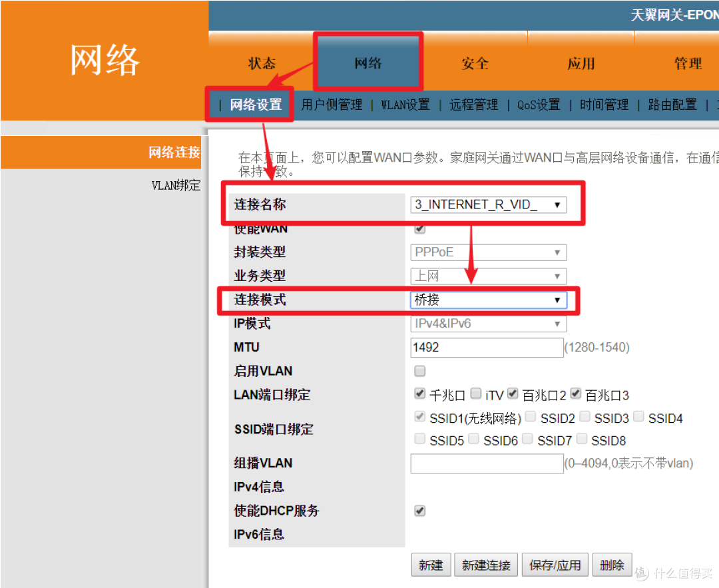Image resolution: width=719 pixels, height=588 pixels.
Task: Open the WLAN设置 submenu item
Action: (405, 104)
